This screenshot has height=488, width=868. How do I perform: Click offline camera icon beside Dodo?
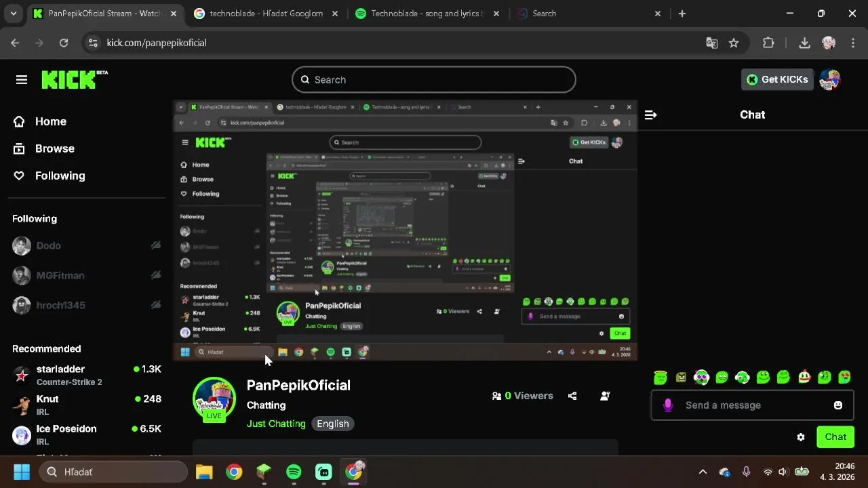point(156,245)
